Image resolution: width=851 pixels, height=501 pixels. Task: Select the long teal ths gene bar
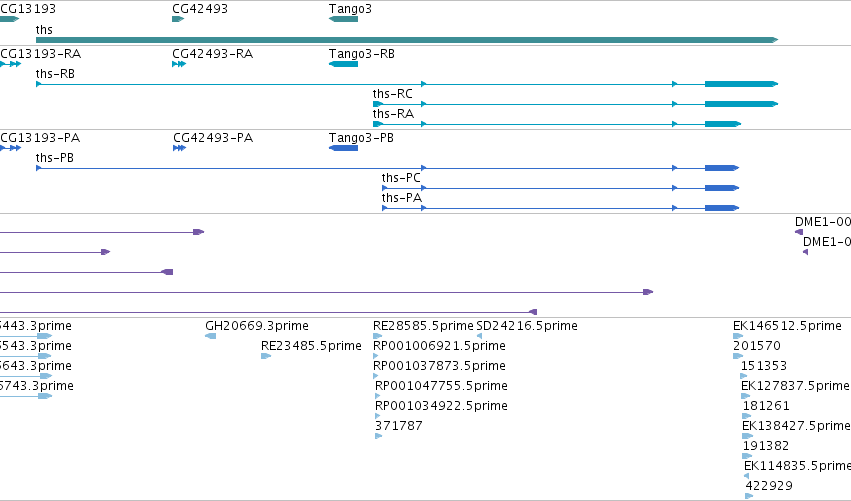(407, 40)
